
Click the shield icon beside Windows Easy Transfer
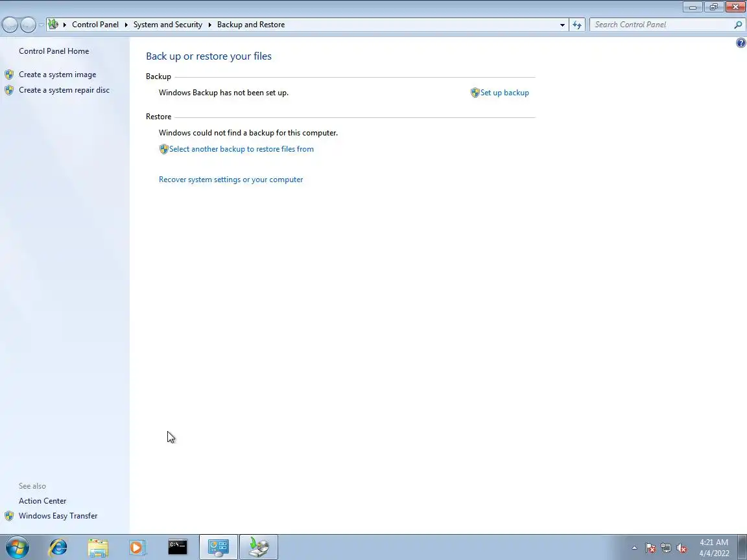[x=9, y=516]
